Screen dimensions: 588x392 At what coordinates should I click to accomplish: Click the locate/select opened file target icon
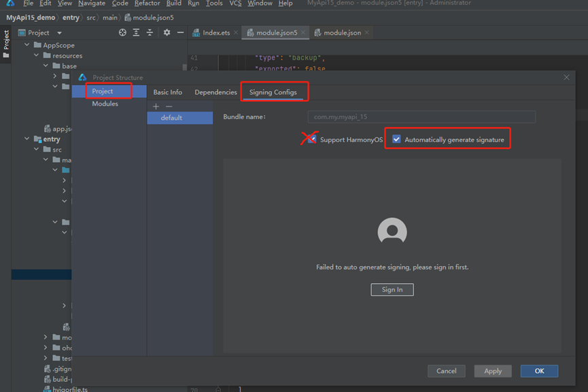[122, 33]
